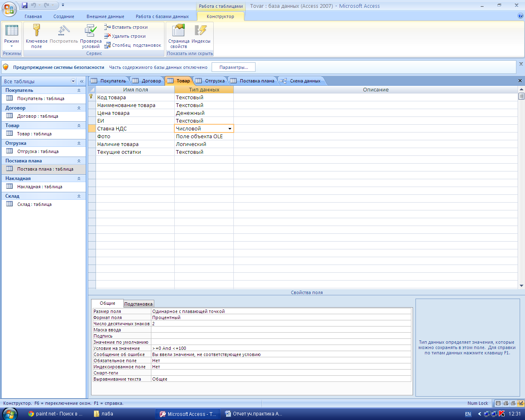Screen dimensions: 525x420
Task: Open the Создание ribbon tab
Action: [64, 16]
